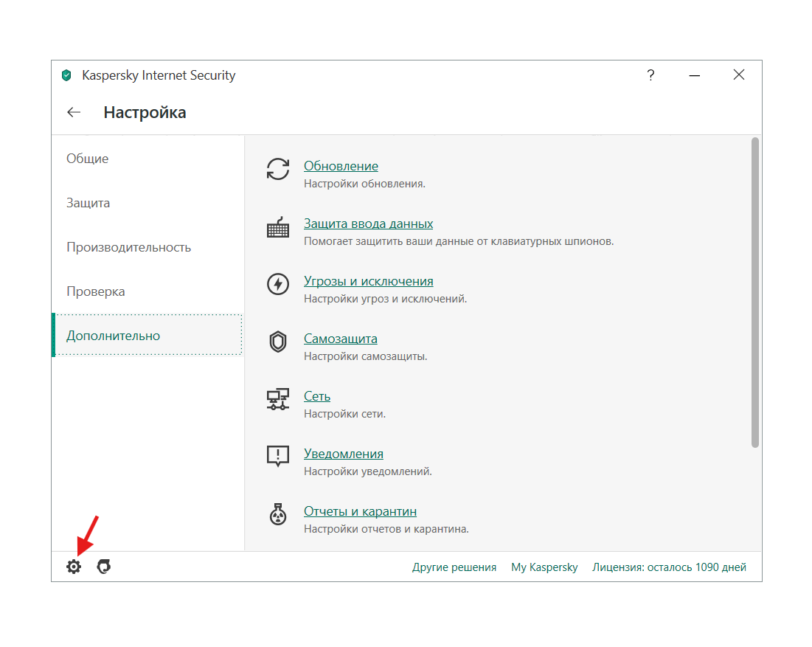Open help with the question mark

click(x=651, y=76)
